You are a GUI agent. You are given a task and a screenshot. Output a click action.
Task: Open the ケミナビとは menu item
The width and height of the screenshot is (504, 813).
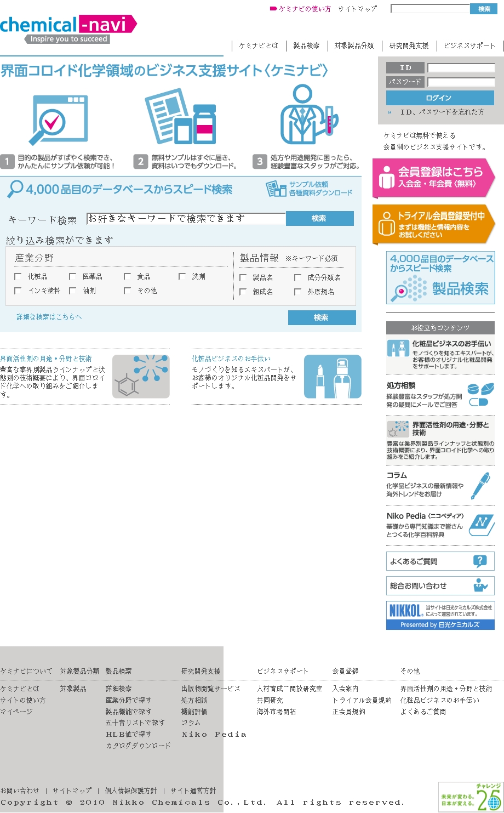[259, 46]
